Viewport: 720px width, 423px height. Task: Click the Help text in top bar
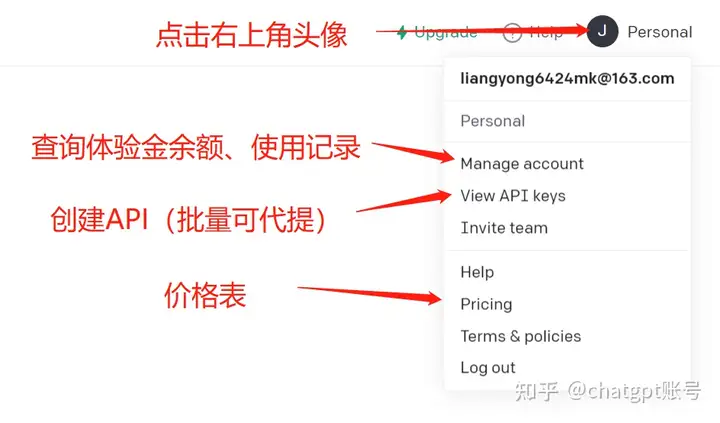[x=546, y=33]
